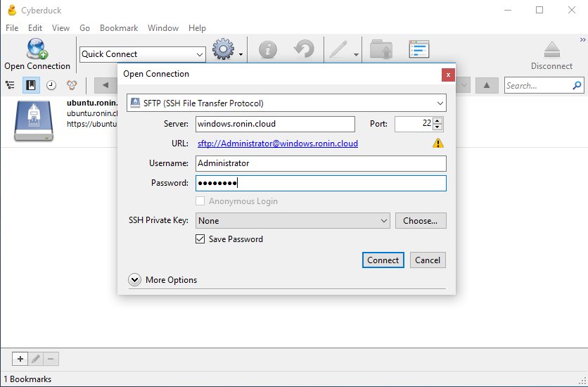
Task: Open the Quick Connect combo box
Action: 143,54
